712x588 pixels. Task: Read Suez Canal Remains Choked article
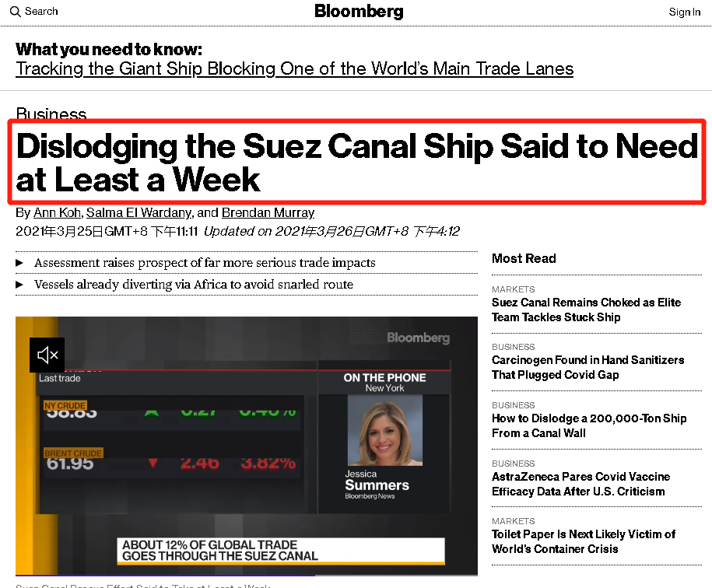click(x=586, y=310)
